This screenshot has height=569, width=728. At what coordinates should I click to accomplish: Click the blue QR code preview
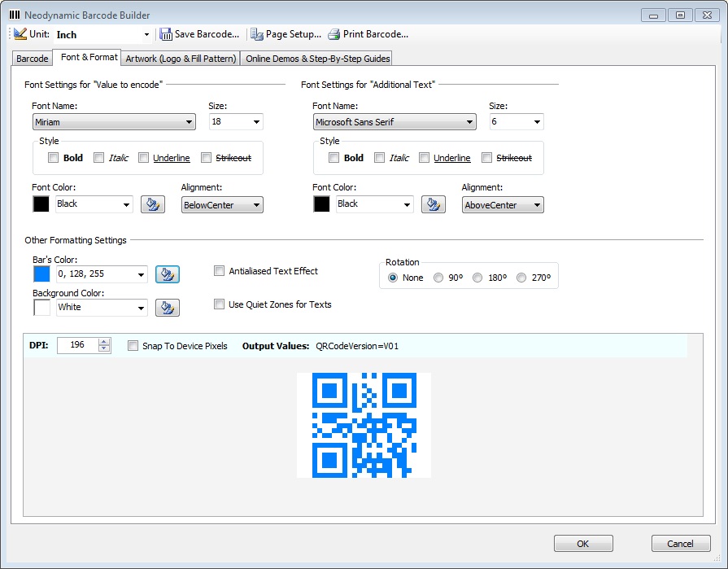(364, 425)
